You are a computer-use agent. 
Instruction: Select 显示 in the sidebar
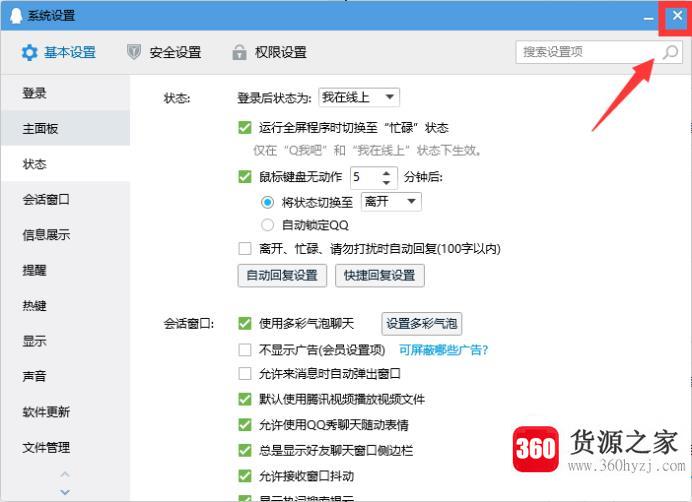tap(65, 341)
